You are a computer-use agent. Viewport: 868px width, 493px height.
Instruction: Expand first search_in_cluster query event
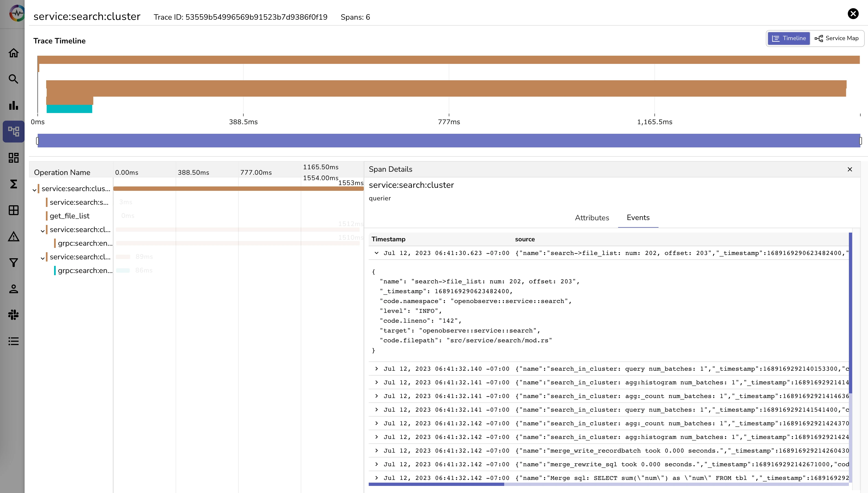tap(376, 369)
